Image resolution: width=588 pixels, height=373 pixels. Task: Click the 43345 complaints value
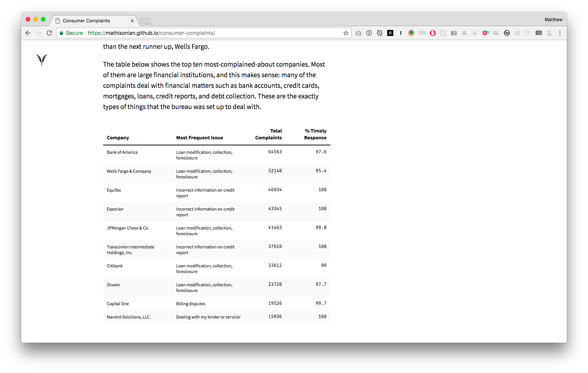point(275,209)
